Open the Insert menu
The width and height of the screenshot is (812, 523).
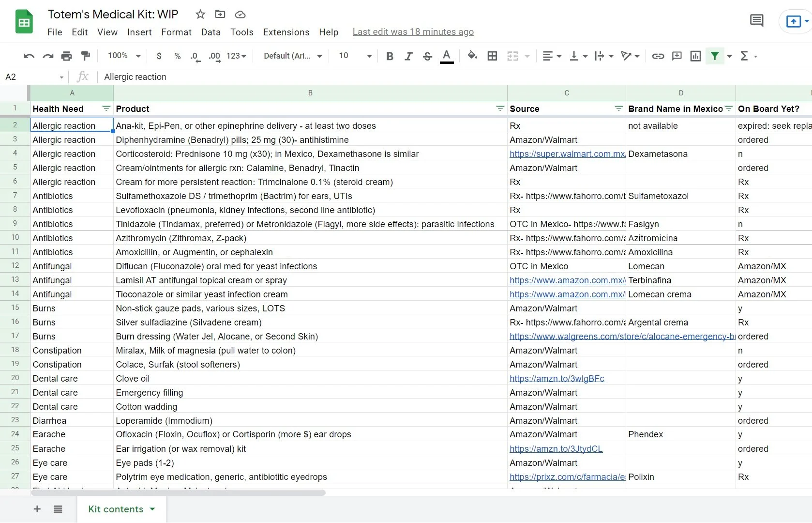(139, 32)
